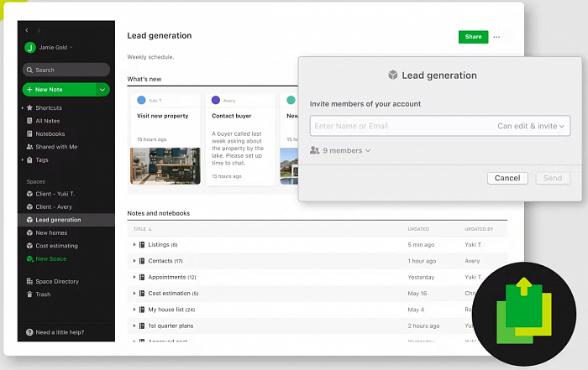Click the Search magnifier icon
This screenshot has height=370, width=588.
pos(29,70)
